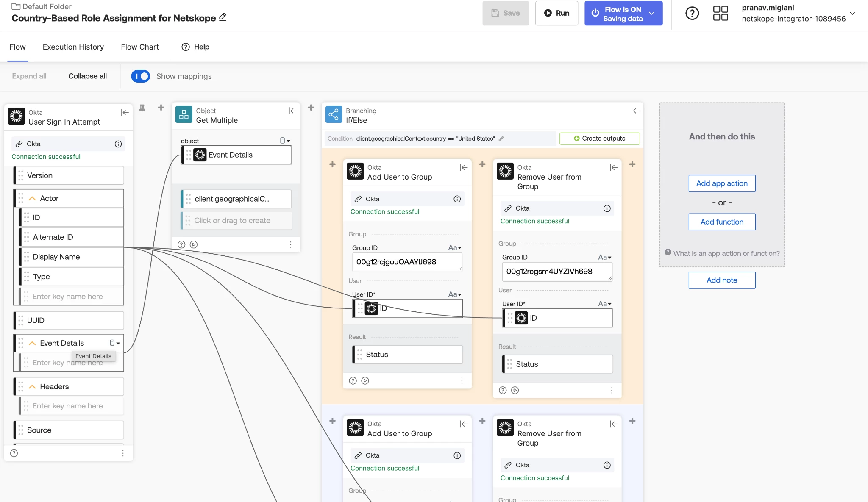Click Collapse all
Screen dimensions: 868x502
(x=88, y=76)
